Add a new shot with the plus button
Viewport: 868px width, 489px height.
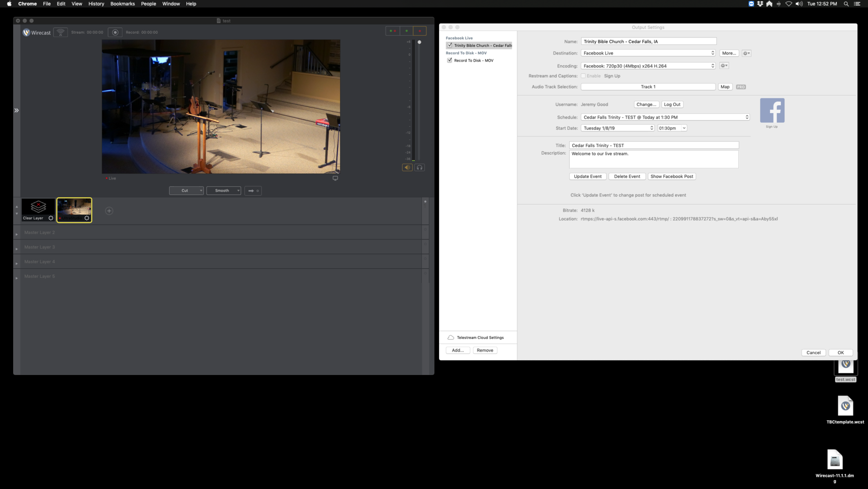click(x=109, y=211)
